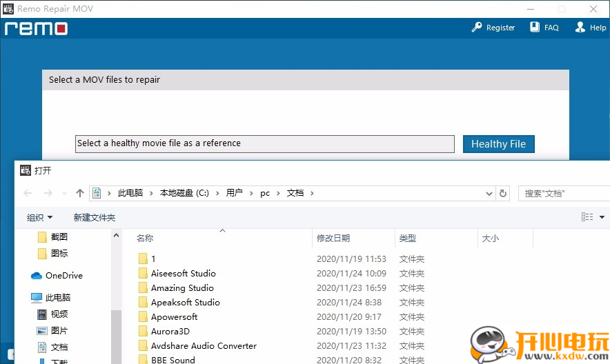Viewport: 610px width, 364px height.
Task: Go up one folder level arrow
Action: click(x=80, y=193)
